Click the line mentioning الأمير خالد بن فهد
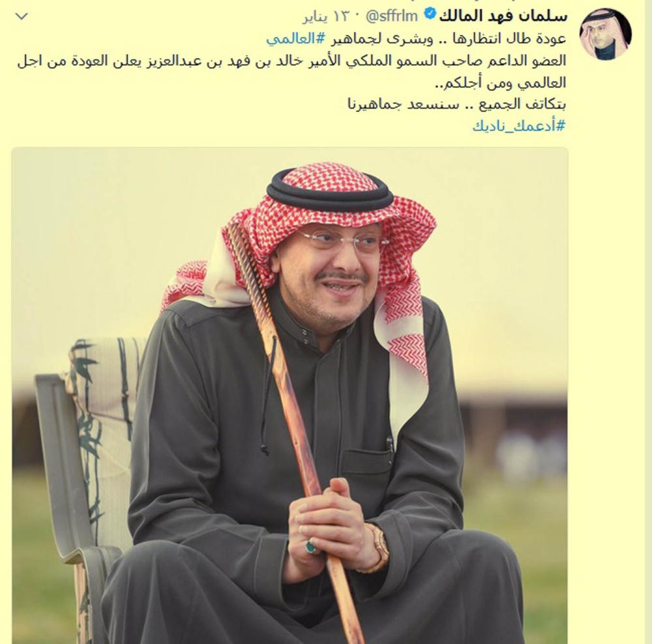Viewport: 652px width, 644px height. [x=292, y=61]
